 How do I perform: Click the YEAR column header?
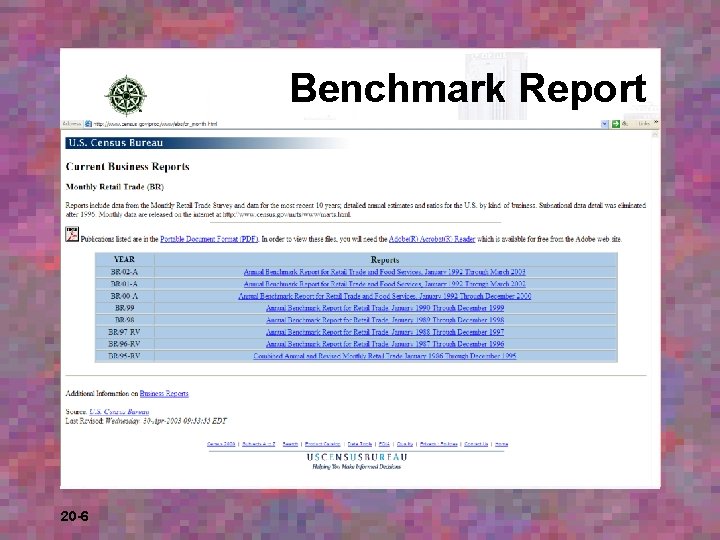[124, 259]
